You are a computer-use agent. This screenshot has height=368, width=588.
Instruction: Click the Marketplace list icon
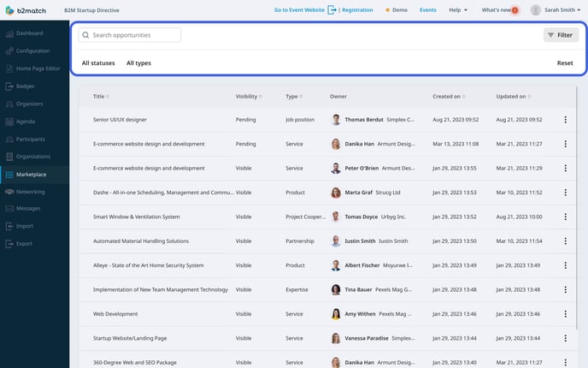point(9,175)
